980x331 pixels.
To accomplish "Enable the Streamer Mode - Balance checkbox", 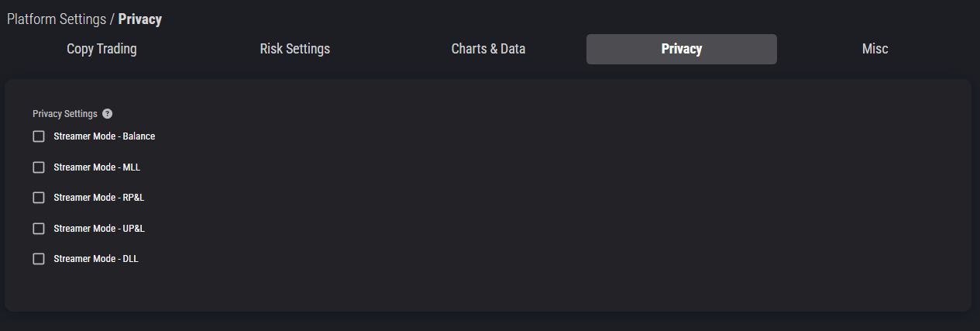I will click(39, 136).
